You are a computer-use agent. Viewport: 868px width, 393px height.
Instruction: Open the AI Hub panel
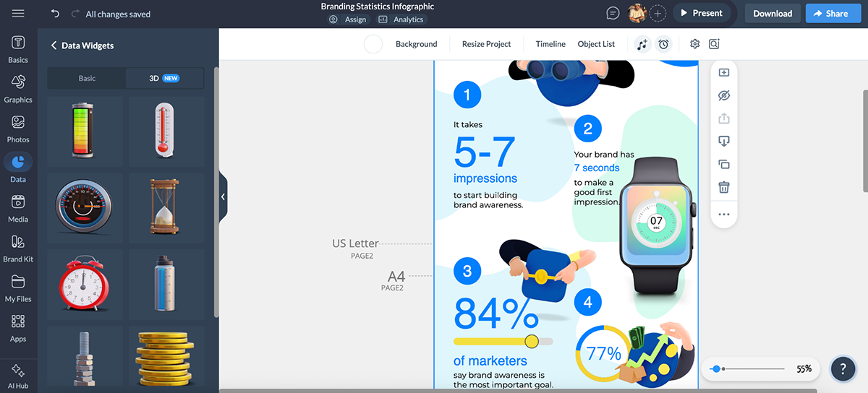tap(18, 375)
